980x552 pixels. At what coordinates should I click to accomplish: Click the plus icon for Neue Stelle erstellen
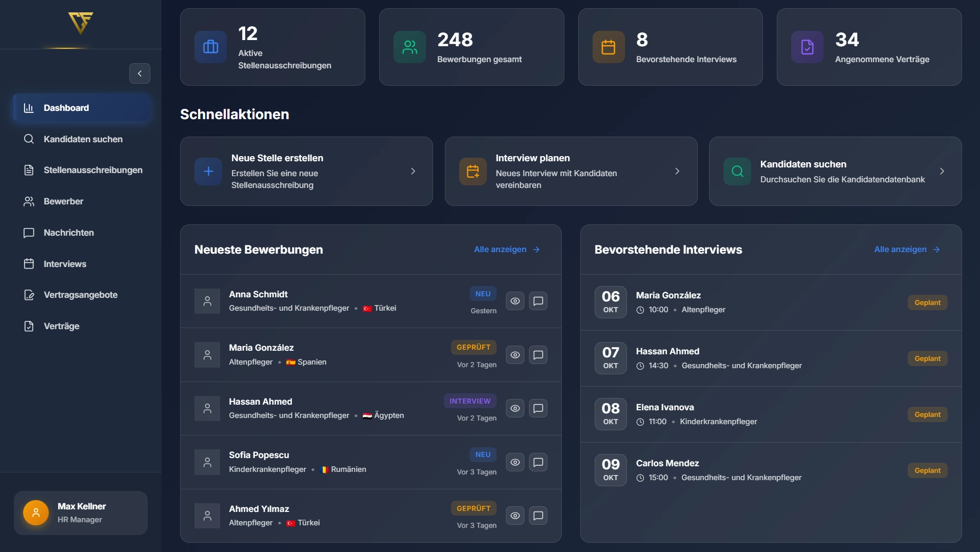208,172
